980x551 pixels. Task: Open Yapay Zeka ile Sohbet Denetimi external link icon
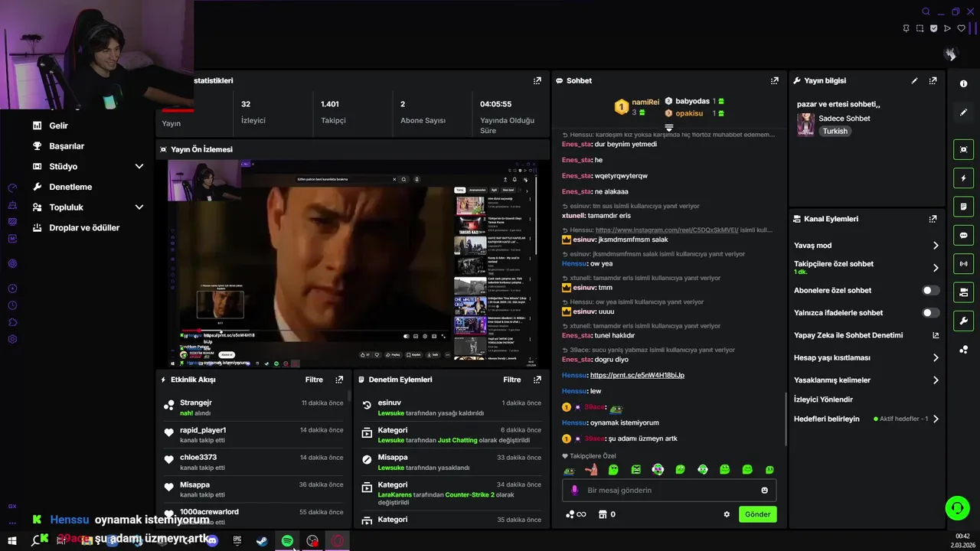coord(936,335)
